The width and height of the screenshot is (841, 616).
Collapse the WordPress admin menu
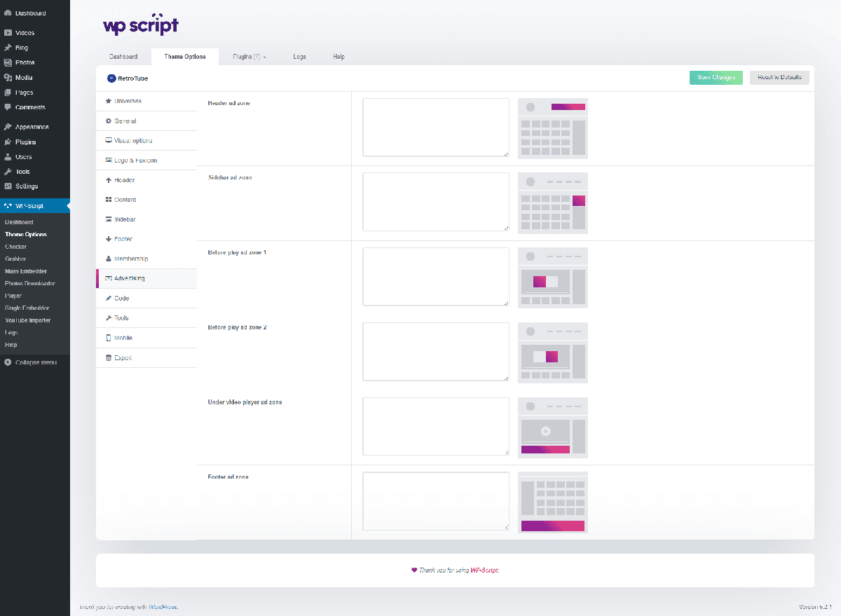tap(35, 362)
